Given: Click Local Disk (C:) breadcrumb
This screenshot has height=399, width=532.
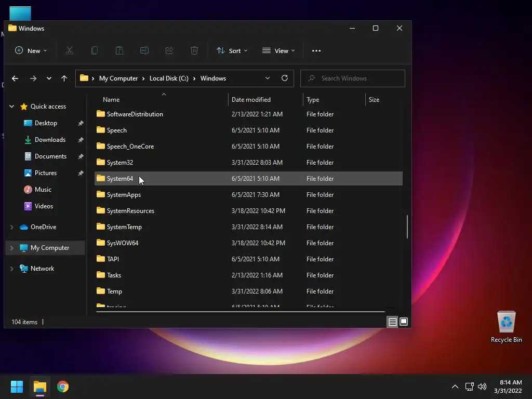Looking at the screenshot, I should coord(169,78).
